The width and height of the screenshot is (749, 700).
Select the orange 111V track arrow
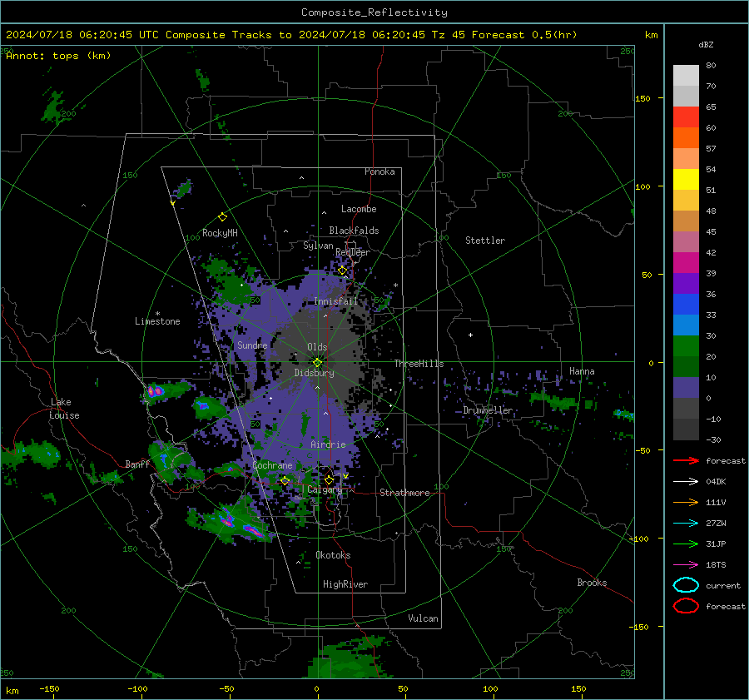[x=686, y=502]
